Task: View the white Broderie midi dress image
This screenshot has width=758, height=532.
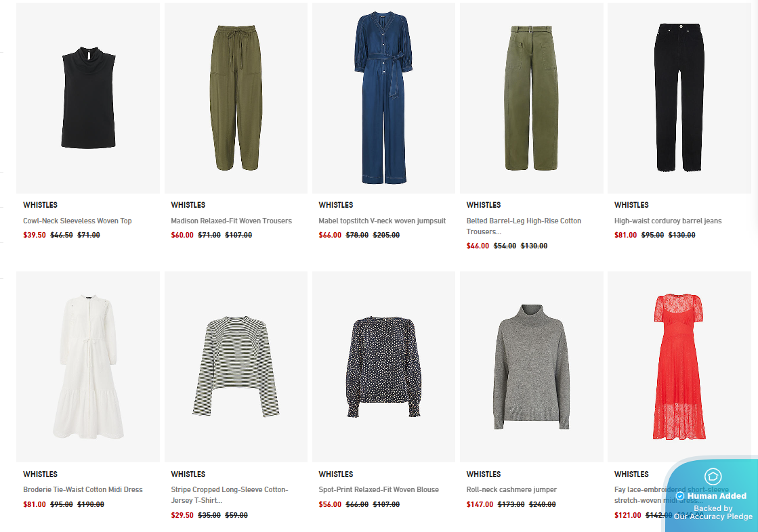Action: 88,367
